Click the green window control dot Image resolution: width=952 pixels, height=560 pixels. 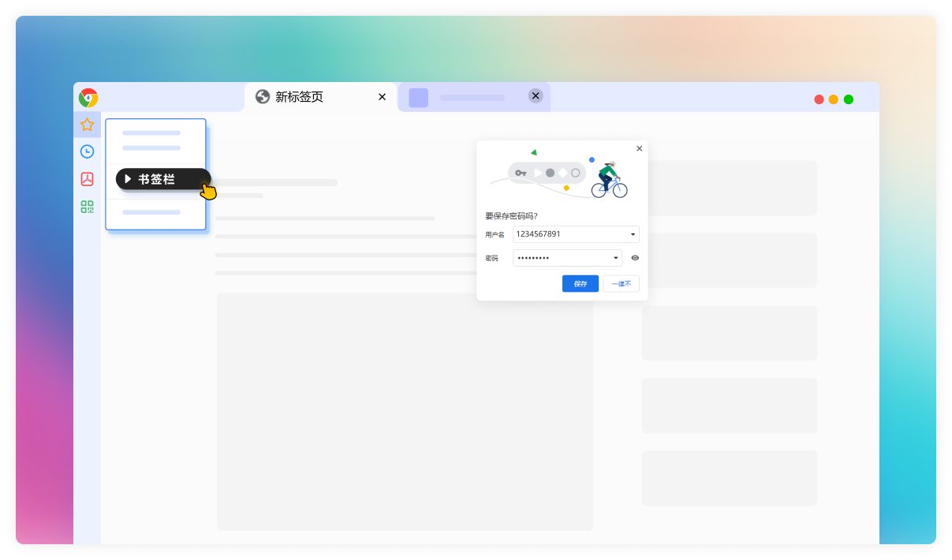(x=849, y=99)
